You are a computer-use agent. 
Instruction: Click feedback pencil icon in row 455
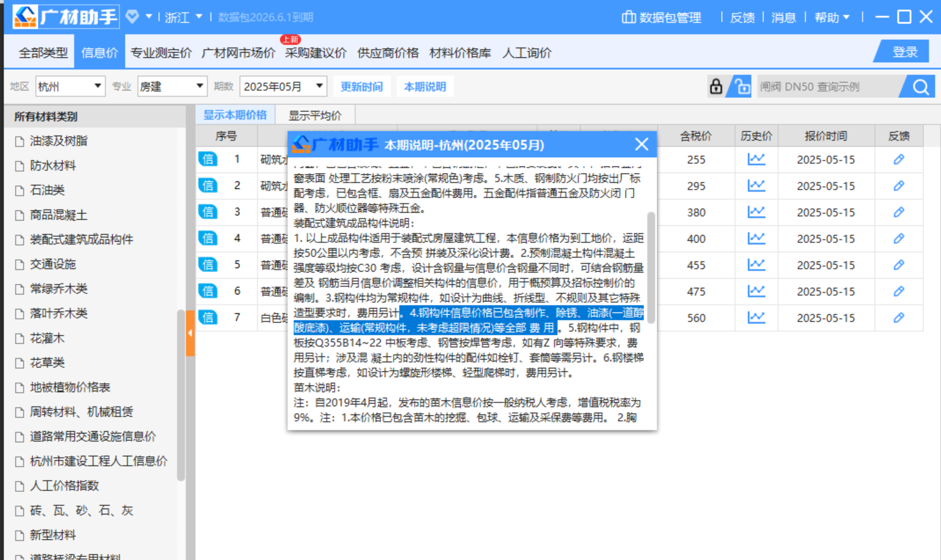pos(898,265)
